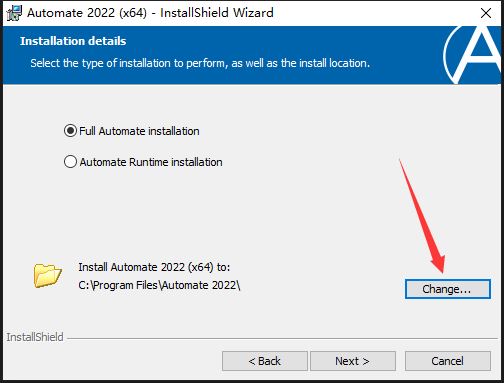Click the 'Automate Runtime installation' label text

[151, 162]
